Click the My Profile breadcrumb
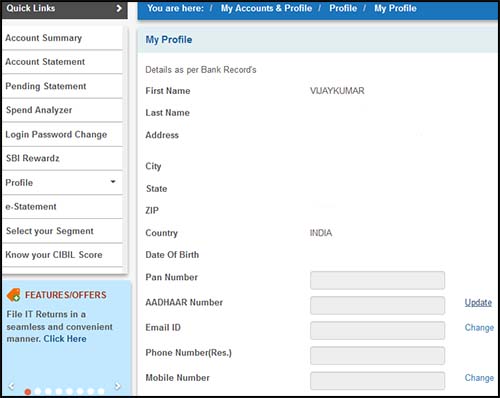The height and width of the screenshot is (398, 500). tap(395, 8)
